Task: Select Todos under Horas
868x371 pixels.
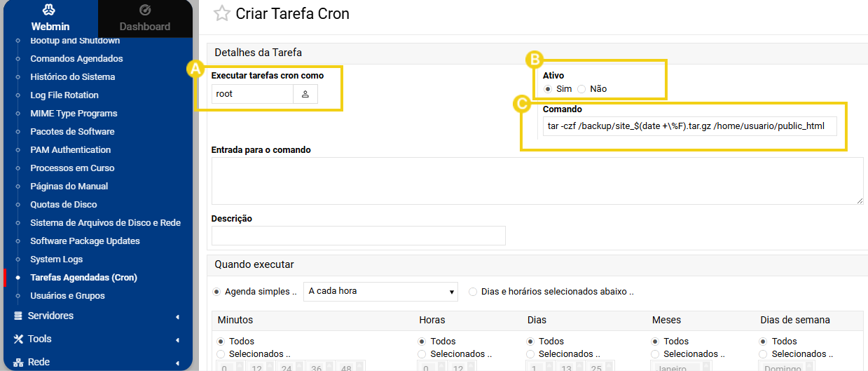Action: (x=422, y=342)
